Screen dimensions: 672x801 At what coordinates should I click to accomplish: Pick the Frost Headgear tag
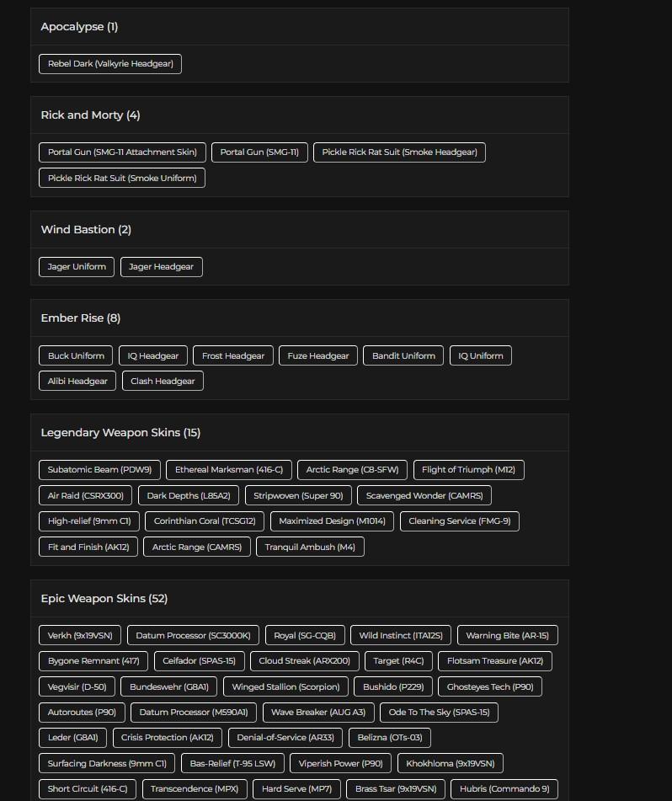(233, 355)
